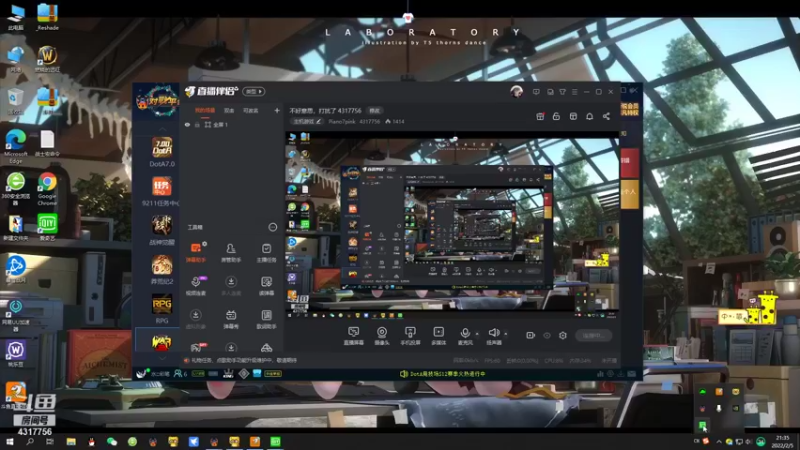Open the bullet-chat assistant tool
This screenshot has height=450, width=800.
point(196,252)
